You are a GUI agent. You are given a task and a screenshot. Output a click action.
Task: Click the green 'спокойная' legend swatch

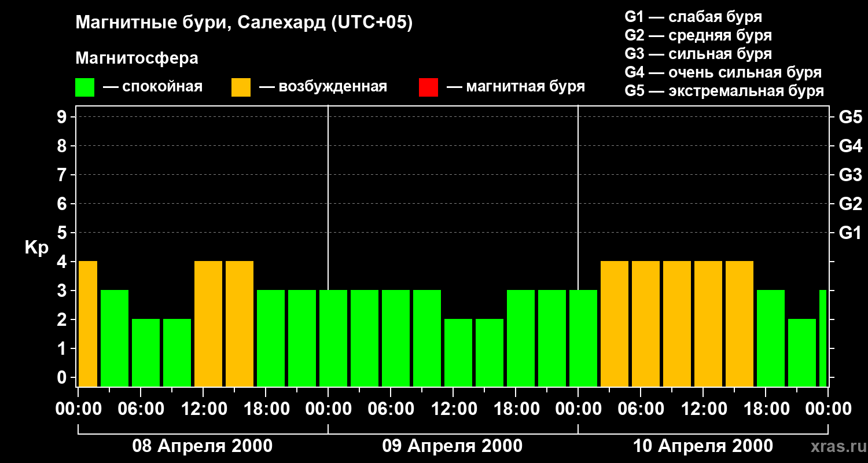point(85,87)
